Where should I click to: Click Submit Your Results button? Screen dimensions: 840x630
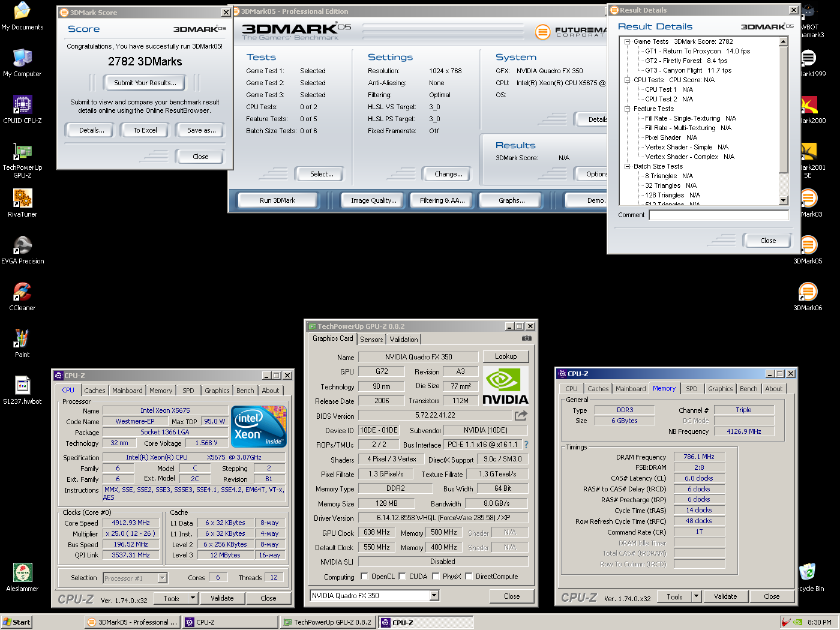(x=145, y=83)
